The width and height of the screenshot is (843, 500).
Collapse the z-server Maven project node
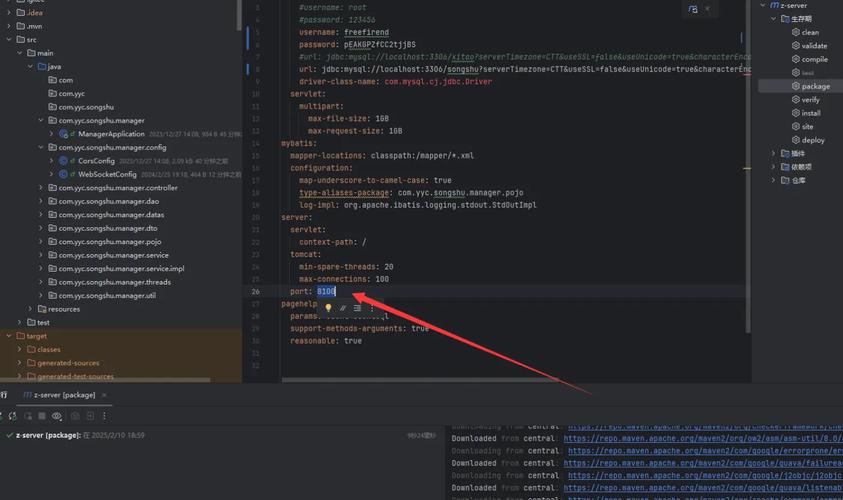pos(762,5)
